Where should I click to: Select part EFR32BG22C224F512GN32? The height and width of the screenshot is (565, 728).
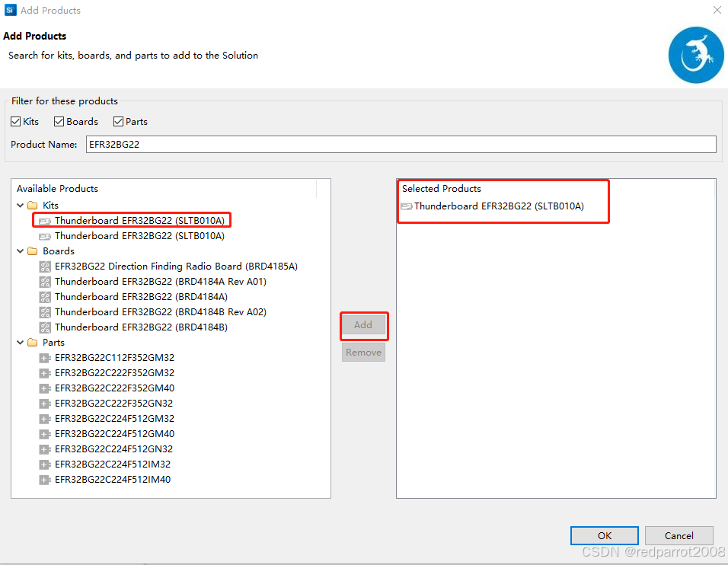(113, 449)
